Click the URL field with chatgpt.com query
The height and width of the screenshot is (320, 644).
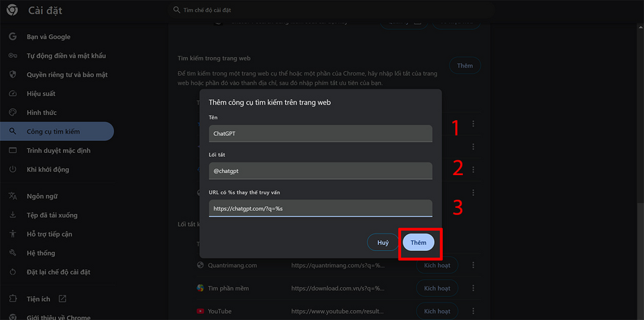point(321,208)
